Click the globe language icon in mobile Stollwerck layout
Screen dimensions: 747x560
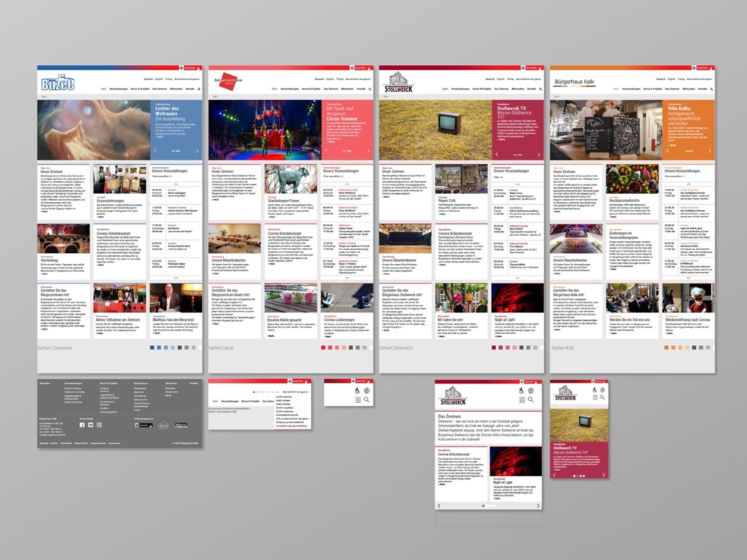(603, 389)
